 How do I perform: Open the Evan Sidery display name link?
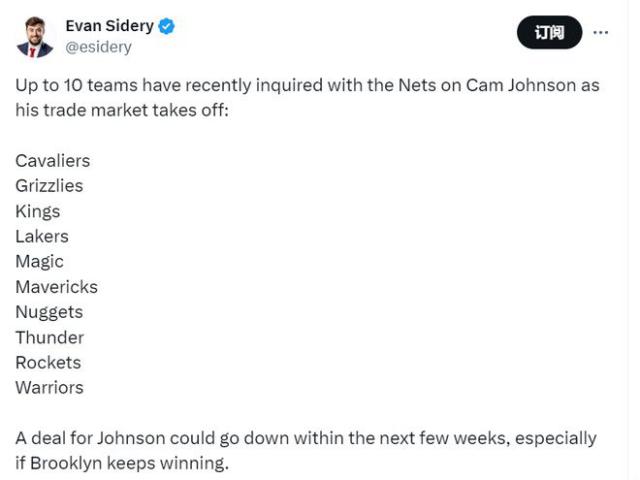point(109,26)
